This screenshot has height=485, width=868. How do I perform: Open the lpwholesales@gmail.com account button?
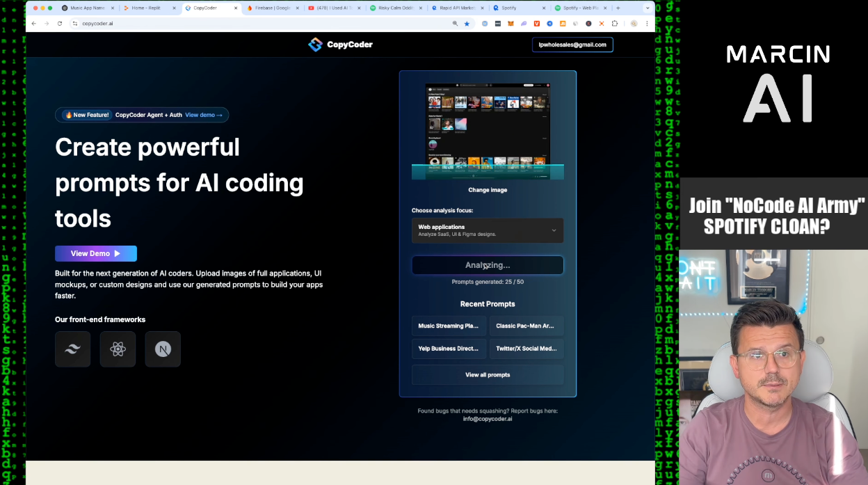pos(572,45)
